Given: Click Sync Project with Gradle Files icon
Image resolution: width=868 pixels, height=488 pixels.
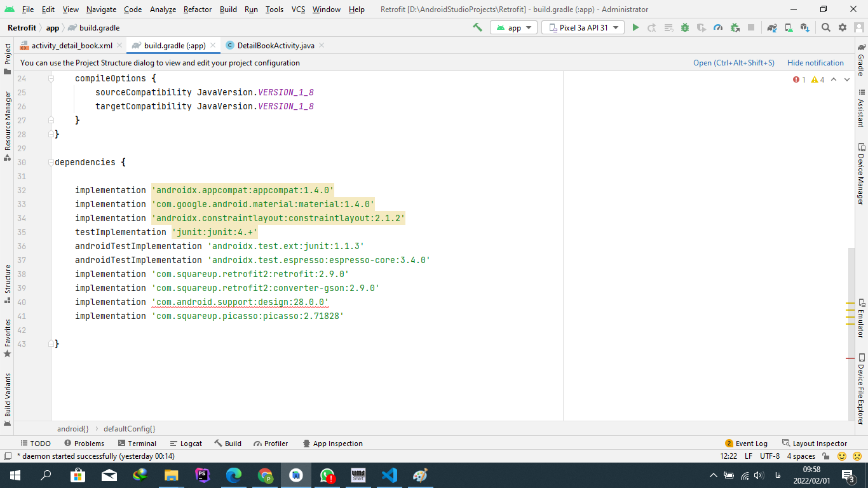Looking at the screenshot, I should tap(772, 27).
